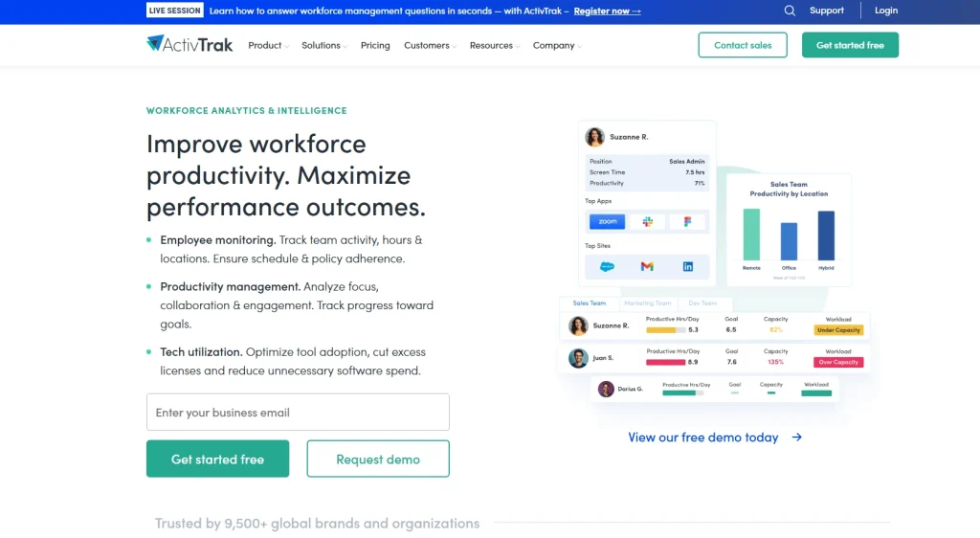Click the Figma app icon
The width and height of the screenshot is (980, 538).
(x=687, y=222)
